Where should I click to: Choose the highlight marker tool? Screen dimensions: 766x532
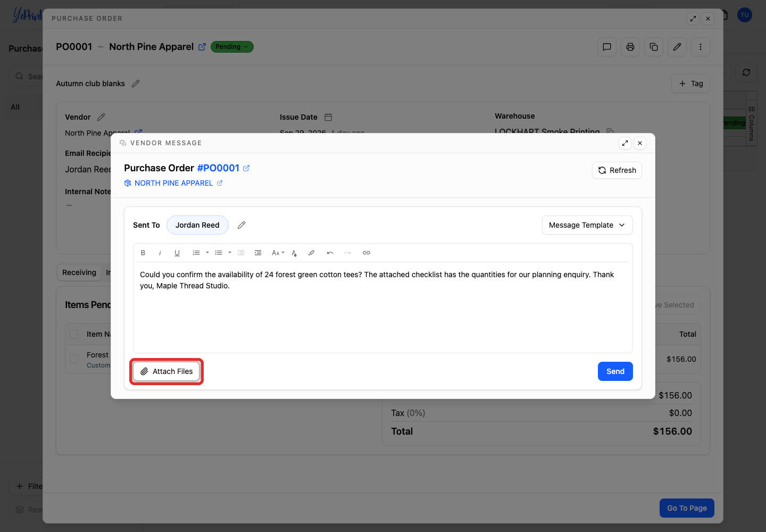click(311, 253)
